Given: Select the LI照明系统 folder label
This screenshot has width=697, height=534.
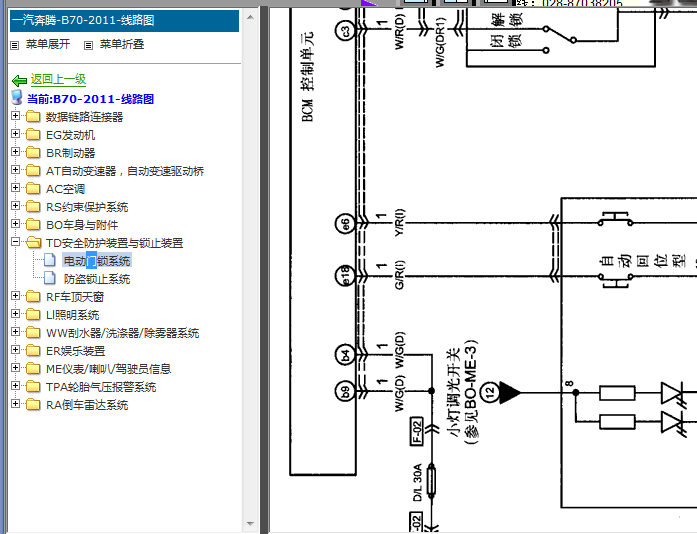Looking at the screenshot, I should [72, 315].
